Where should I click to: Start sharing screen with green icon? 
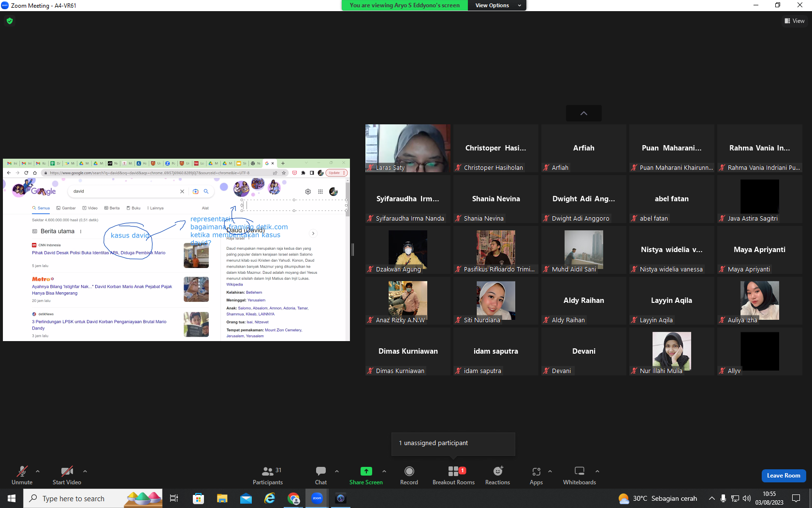366,476
